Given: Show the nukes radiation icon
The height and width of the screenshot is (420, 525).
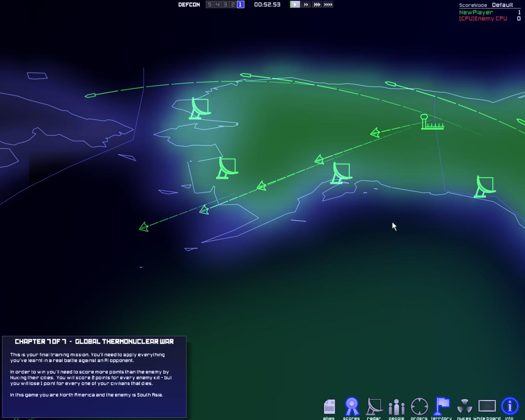Looking at the screenshot, I should tap(464, 406).
